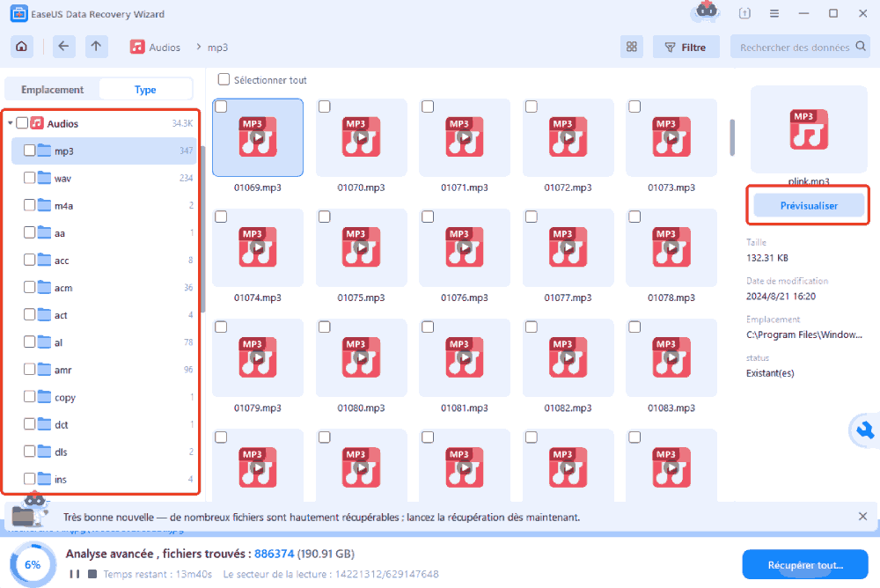Image resolution: width=880 pixels, height=588 pixels.
Task: Click the 01071.mp3 file icon
Action: click(464, 137)
